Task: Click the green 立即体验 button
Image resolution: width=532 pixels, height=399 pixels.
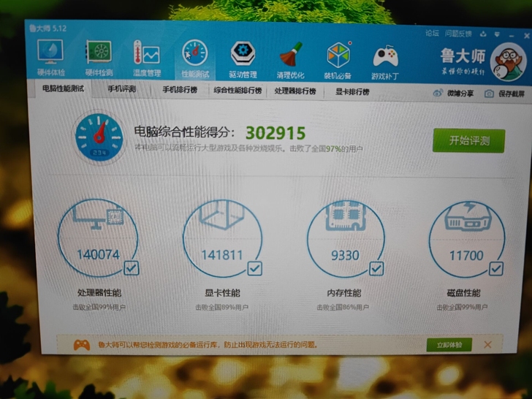Action: pyautogui.click(x=449, y=345)
